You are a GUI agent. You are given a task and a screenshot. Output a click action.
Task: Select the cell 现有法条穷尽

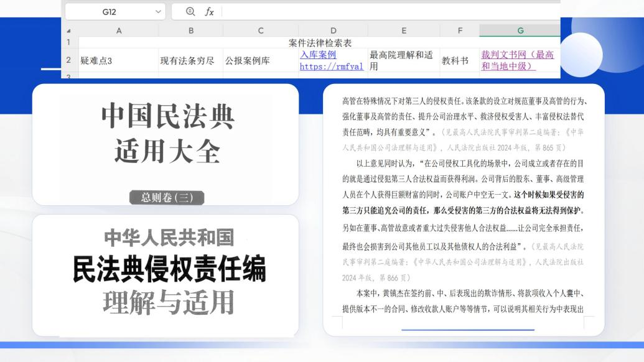point(190,61)
